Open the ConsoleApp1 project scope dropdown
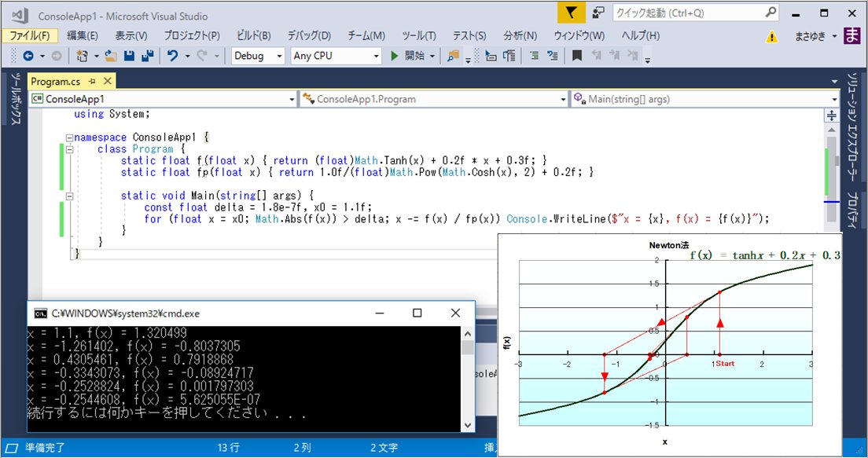The width and height of the screenshot is (868, 458). pyautogui.click(x=164, y=99)
